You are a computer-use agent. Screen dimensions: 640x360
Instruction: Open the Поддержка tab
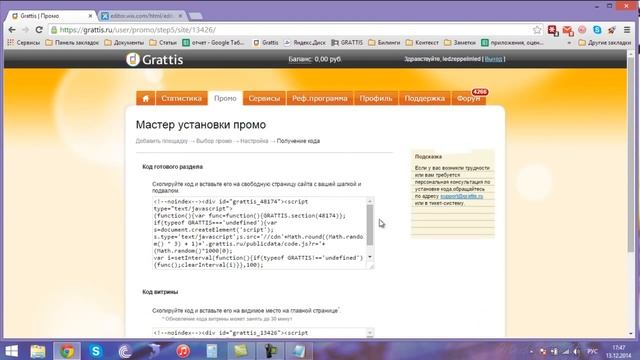click(x=424, y=98)
